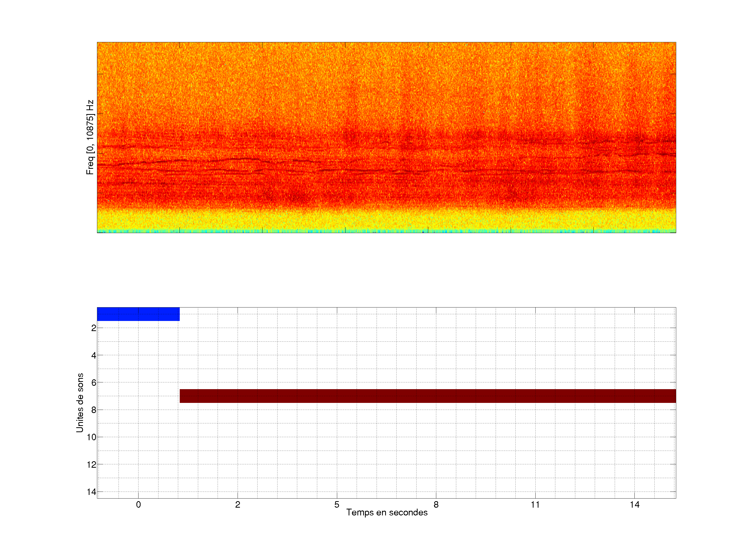Click x-axis tick label 8
747x560 pixels.
click(x=436, y=505)
